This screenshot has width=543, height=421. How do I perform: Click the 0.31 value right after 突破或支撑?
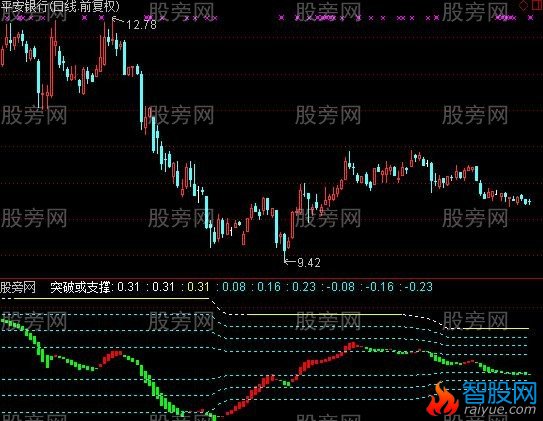pos(128,287)
